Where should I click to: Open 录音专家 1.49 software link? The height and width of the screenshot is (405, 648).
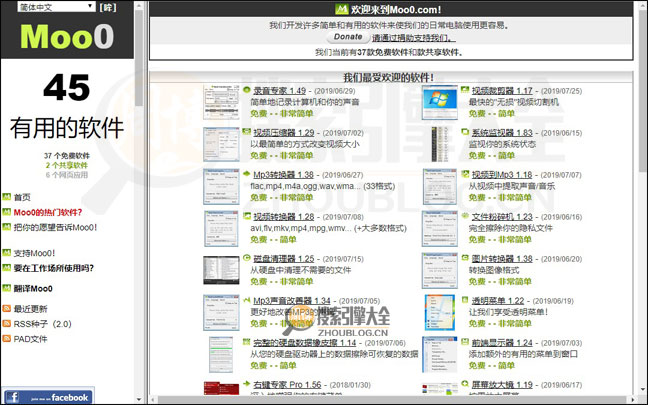point(279,91)
